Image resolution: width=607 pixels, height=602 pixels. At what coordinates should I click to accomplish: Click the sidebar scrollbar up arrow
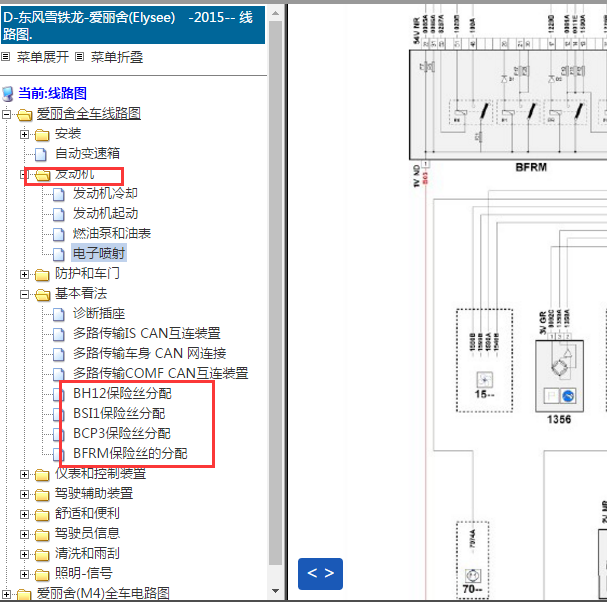coord(276,13)
